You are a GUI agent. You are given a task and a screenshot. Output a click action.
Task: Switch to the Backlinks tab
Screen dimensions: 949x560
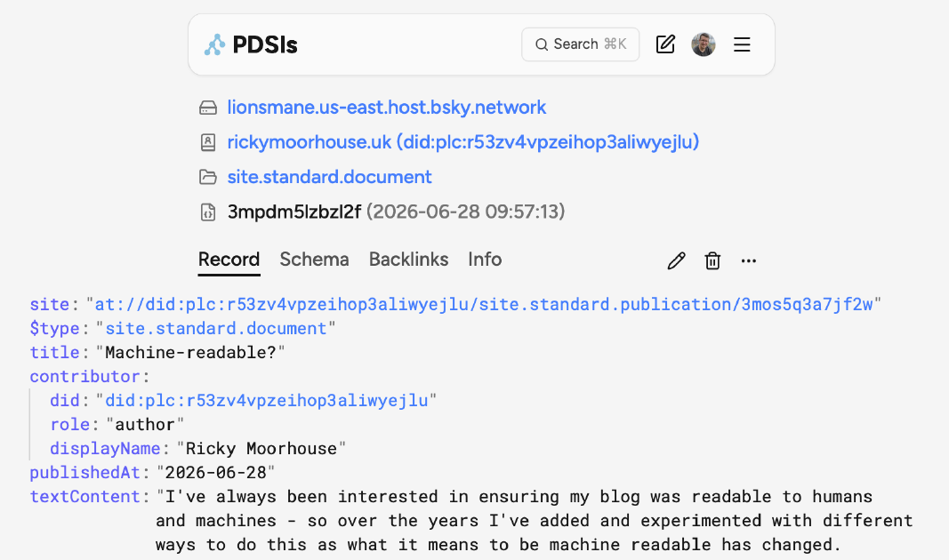[x=408, y=260]
